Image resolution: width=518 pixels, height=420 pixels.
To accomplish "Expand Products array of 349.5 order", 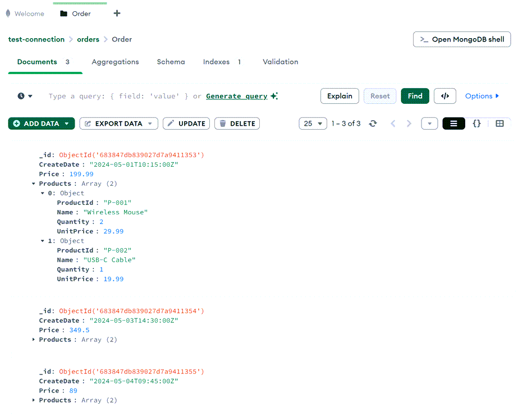I will point(33,339).
